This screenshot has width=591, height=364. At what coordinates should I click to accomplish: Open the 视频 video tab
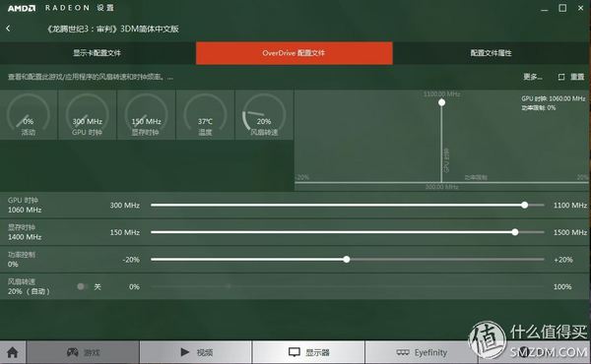coord(196,352)
